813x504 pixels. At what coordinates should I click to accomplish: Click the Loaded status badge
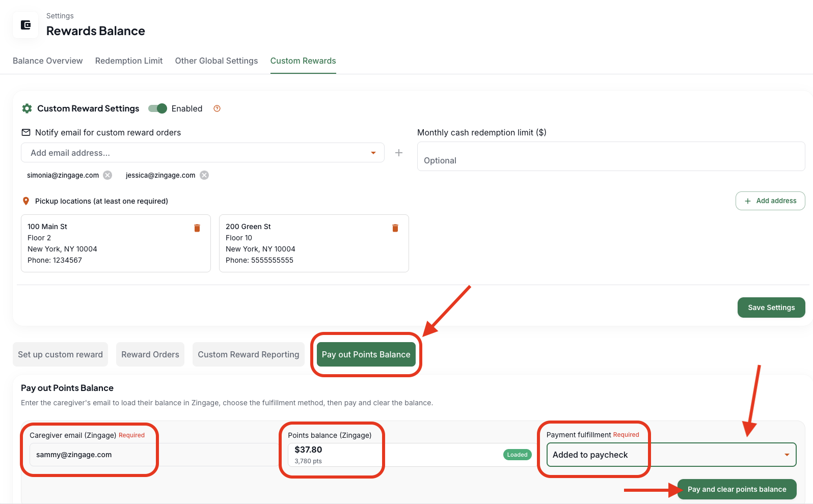tap(517, 455)
